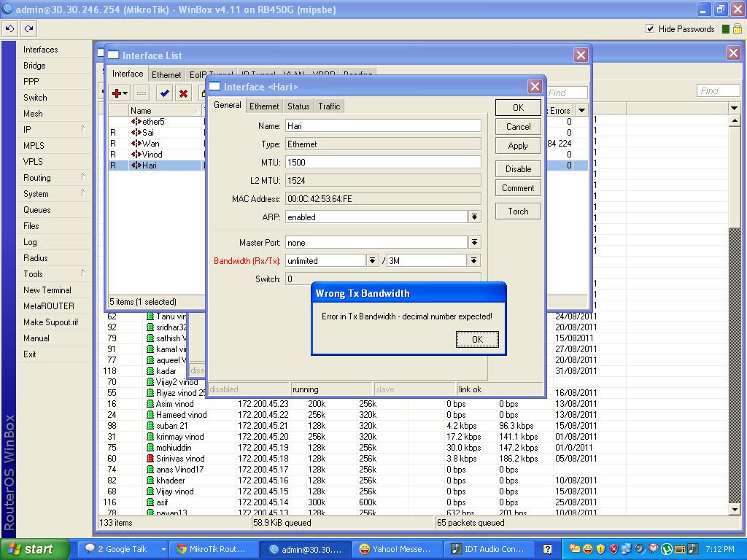Expand the Tools submenu
Screen dimensions: 747x560
83,273
